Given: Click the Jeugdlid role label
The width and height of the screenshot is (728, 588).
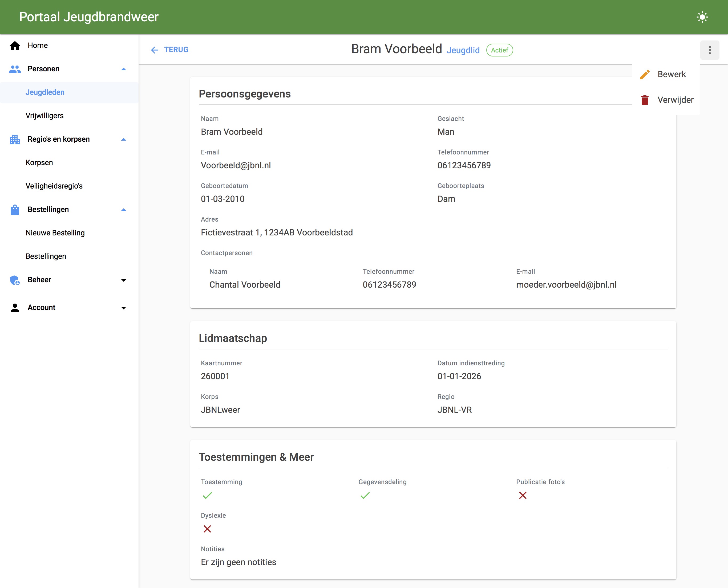Looking at the screenshot, I should [463, 51].
